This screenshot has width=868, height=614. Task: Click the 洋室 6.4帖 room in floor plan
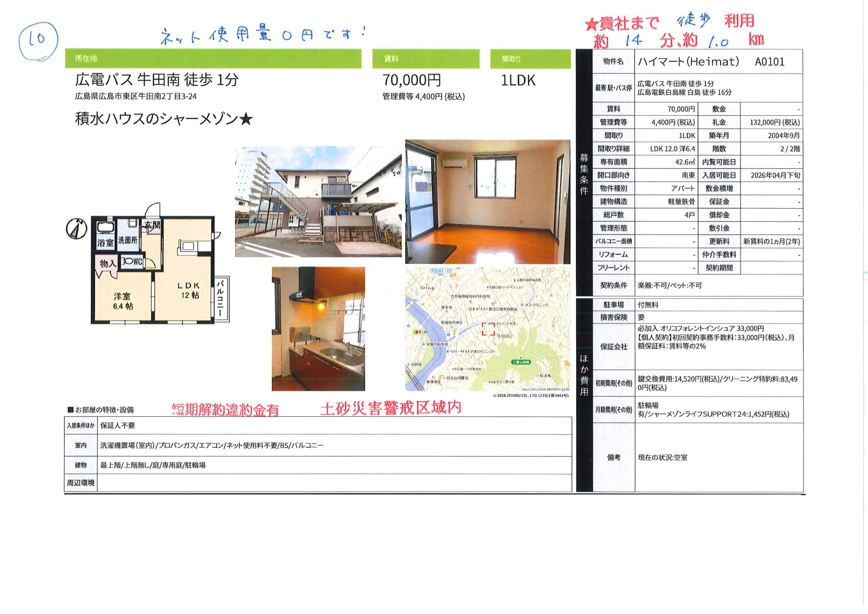pos(123,301)
